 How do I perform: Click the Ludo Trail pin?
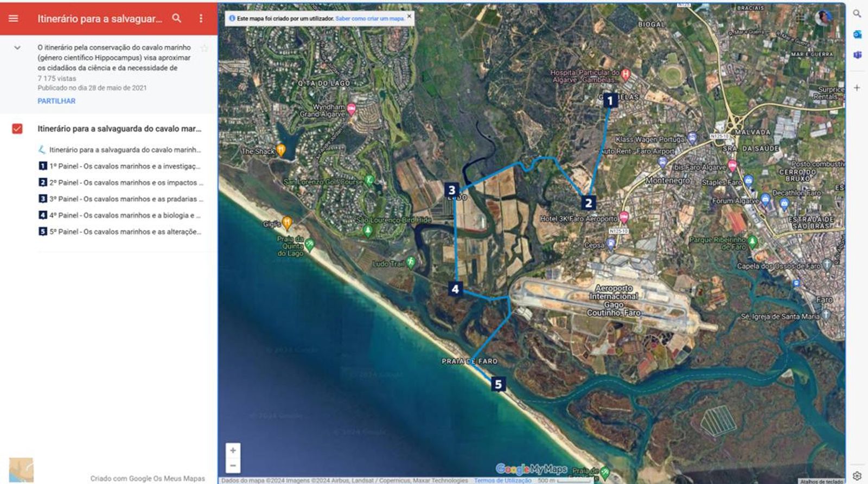[411, 263]
